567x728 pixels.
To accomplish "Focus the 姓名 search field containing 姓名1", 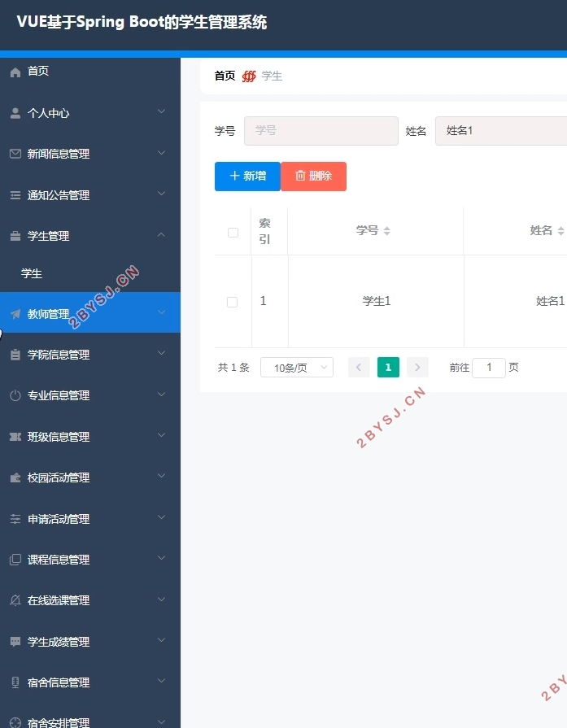I will point(501,131).
